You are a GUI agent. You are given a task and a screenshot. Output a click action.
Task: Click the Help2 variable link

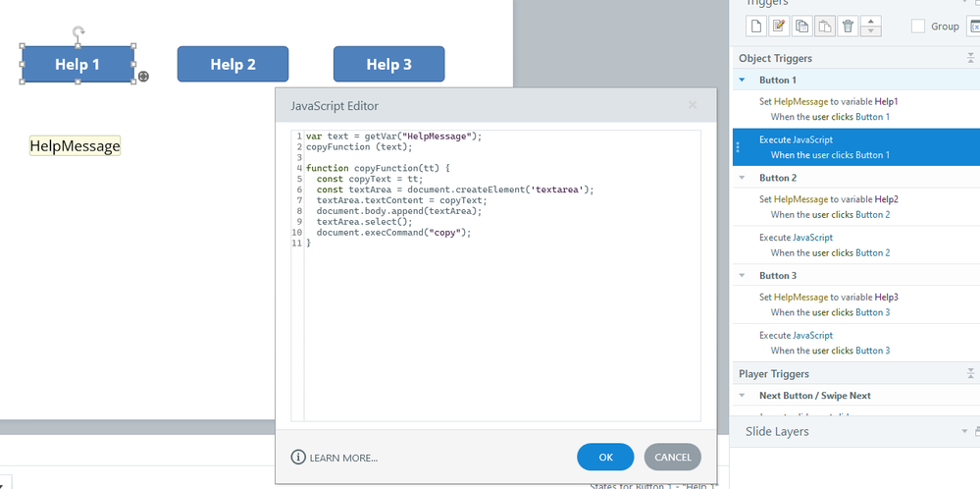(886, 199)
